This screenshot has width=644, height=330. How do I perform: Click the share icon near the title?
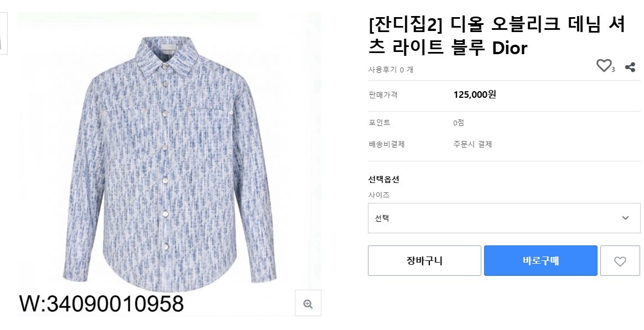point(630,67)
